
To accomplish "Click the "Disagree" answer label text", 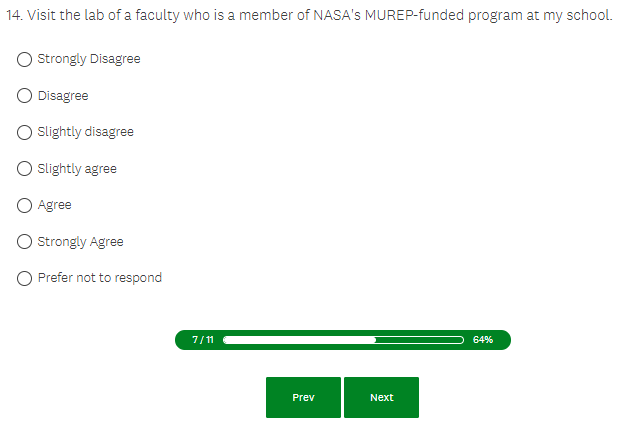I will [63, 96].
